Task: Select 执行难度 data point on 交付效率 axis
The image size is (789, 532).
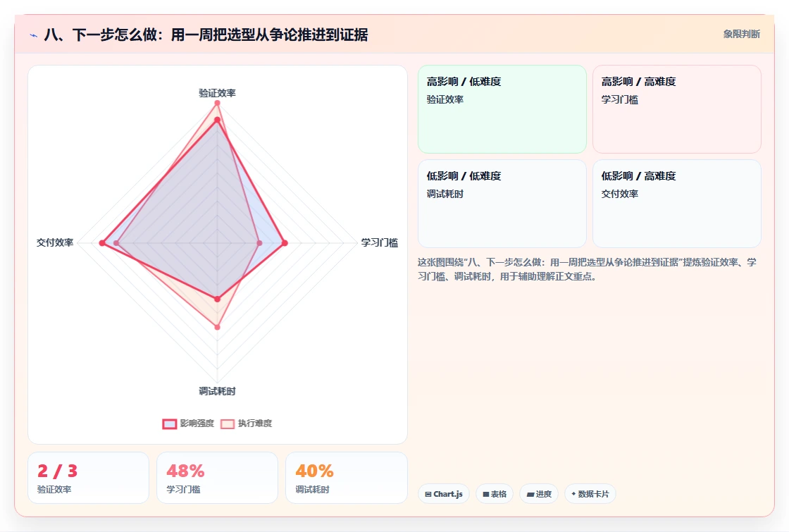Action: [116, 243]
